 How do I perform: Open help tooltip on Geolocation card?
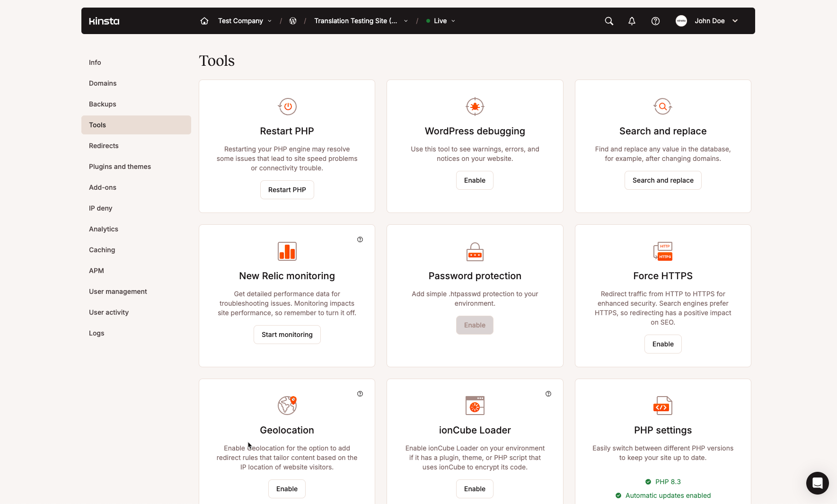click(360, 394)
